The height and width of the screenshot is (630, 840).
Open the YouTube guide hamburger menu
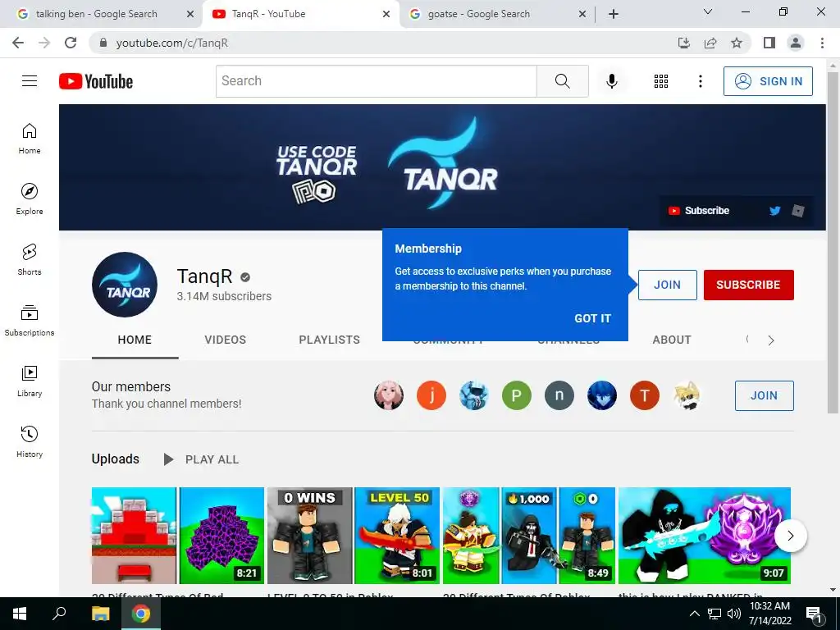pyautogui.click(x=30, y=81)
